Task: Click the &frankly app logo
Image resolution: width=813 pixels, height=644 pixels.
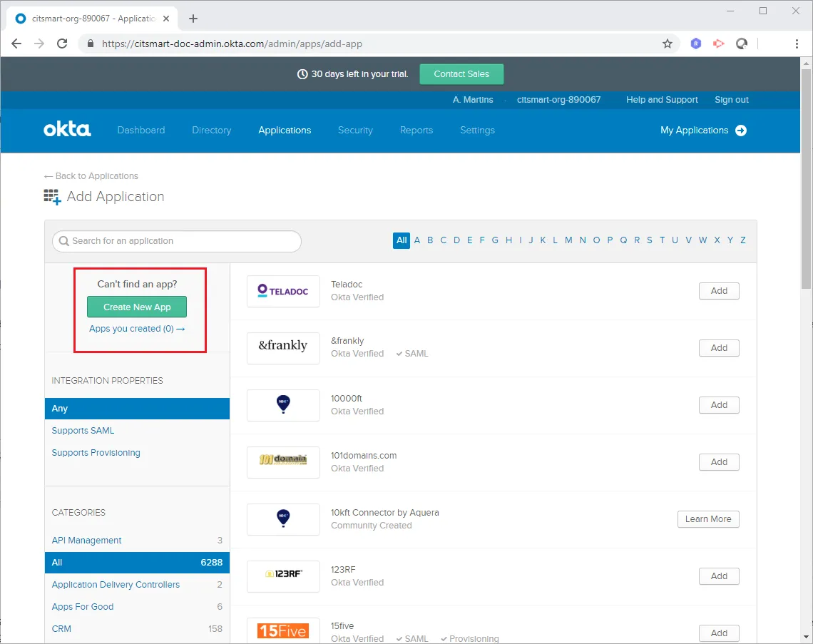Action: click(x=283, y=348)
